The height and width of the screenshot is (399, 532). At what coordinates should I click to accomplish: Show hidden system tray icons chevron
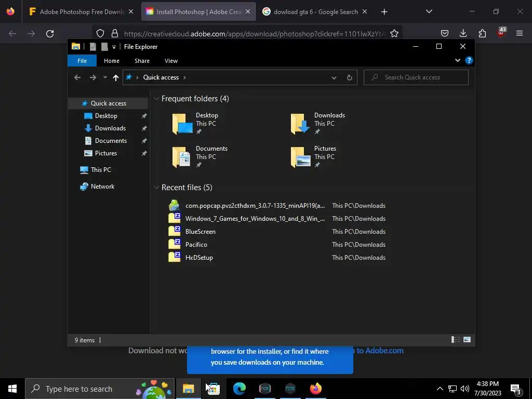coord(440,389)
